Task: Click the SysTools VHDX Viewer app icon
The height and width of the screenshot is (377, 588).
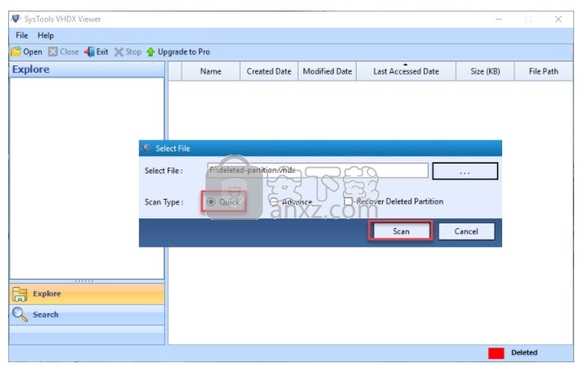Action: click(16, 19)
